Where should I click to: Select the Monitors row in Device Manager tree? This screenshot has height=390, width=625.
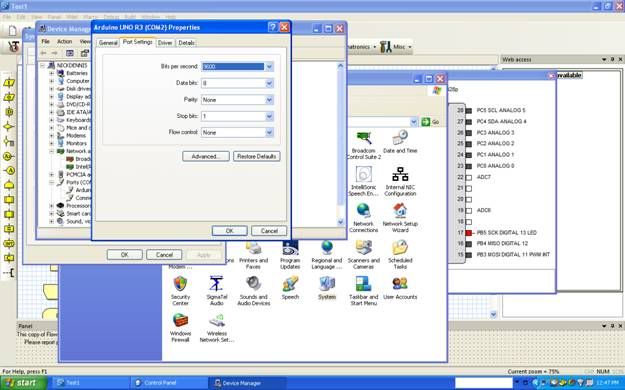[x=72, y=144]
